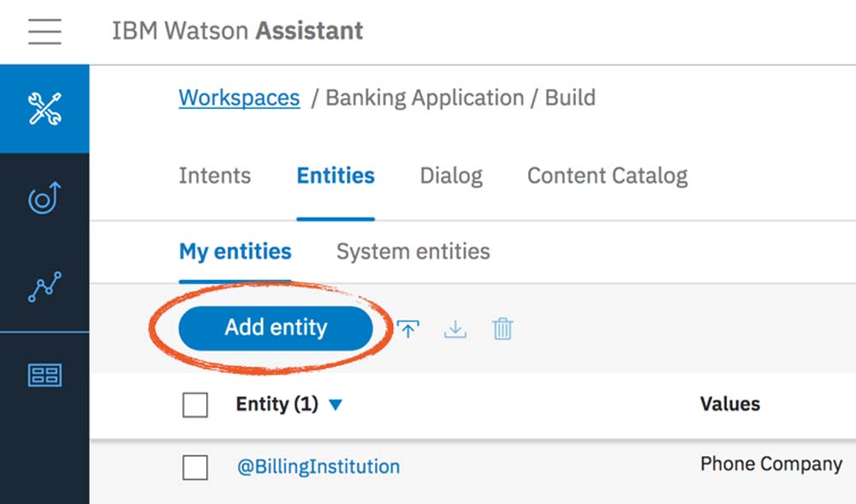Select the My entities tab
The height and width of the screenshot is (504, 856).
pyautogui.click(x=235, y=252)
